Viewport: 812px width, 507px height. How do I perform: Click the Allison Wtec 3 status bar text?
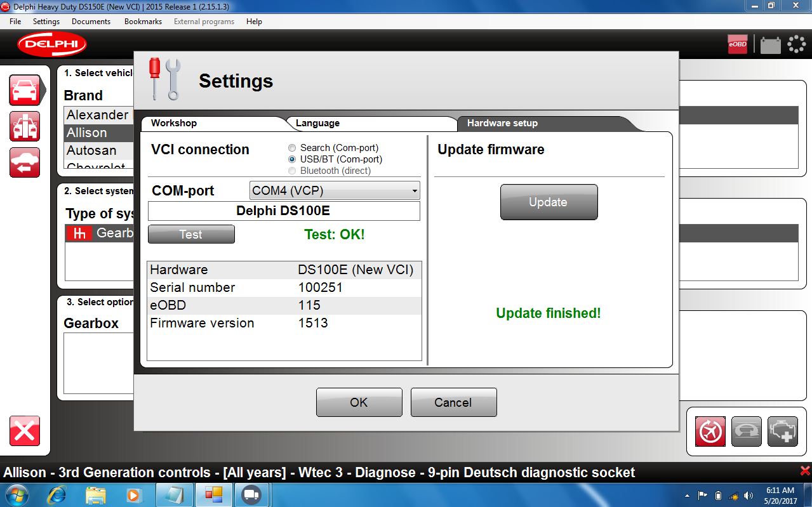pos(319,472)
